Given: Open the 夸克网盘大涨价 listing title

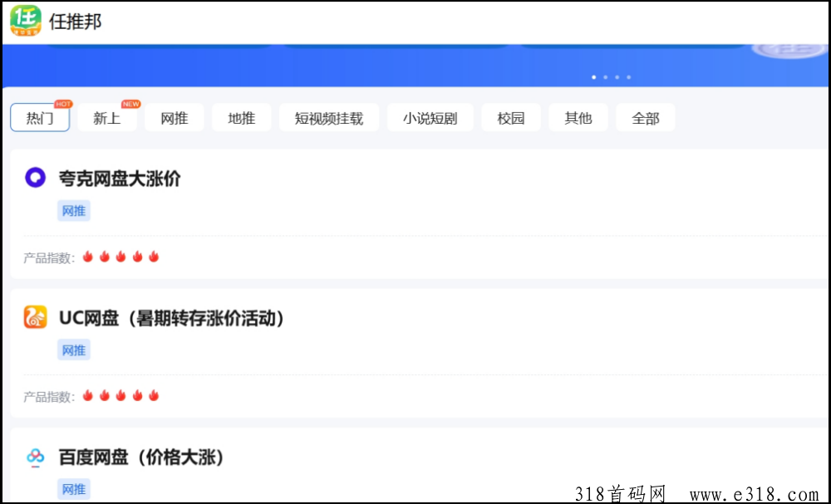Looking at the screenshot, I should (120, 179).
